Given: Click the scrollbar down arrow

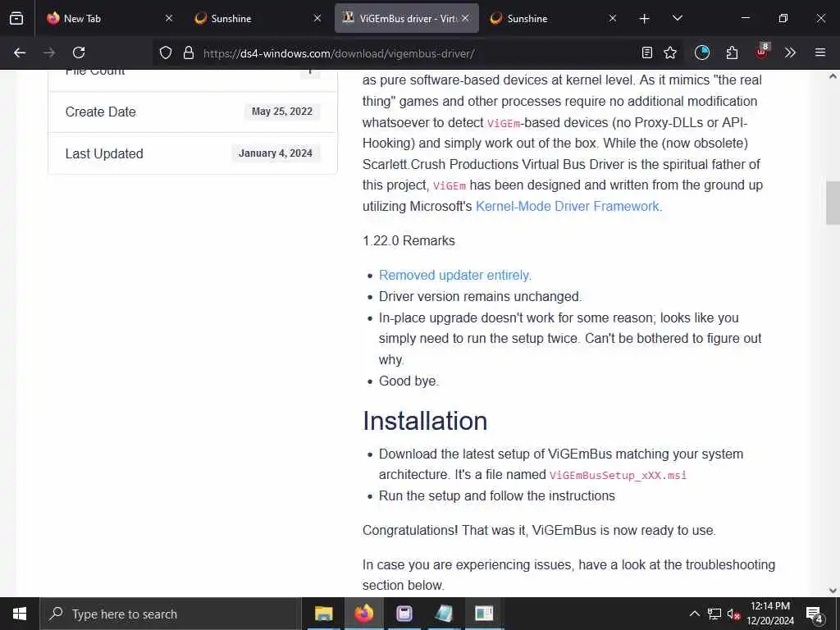Looking at the screenshot, I should tap(833, 591).
